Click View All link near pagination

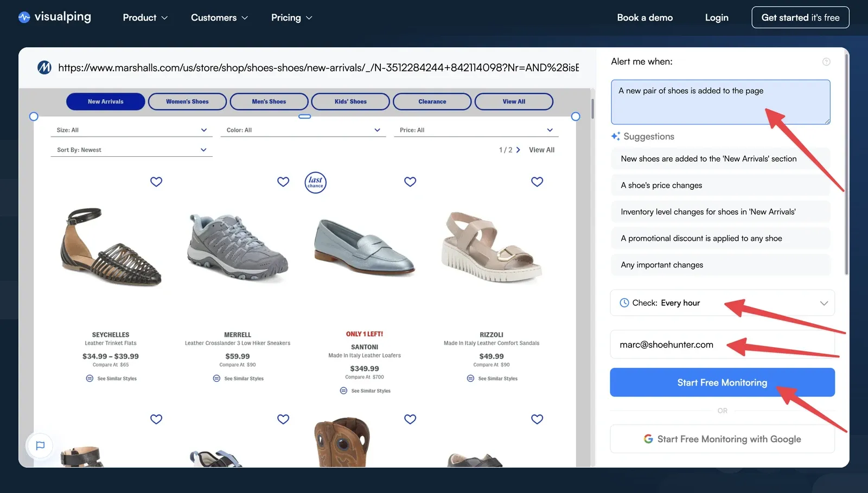[x=541, y=150]
